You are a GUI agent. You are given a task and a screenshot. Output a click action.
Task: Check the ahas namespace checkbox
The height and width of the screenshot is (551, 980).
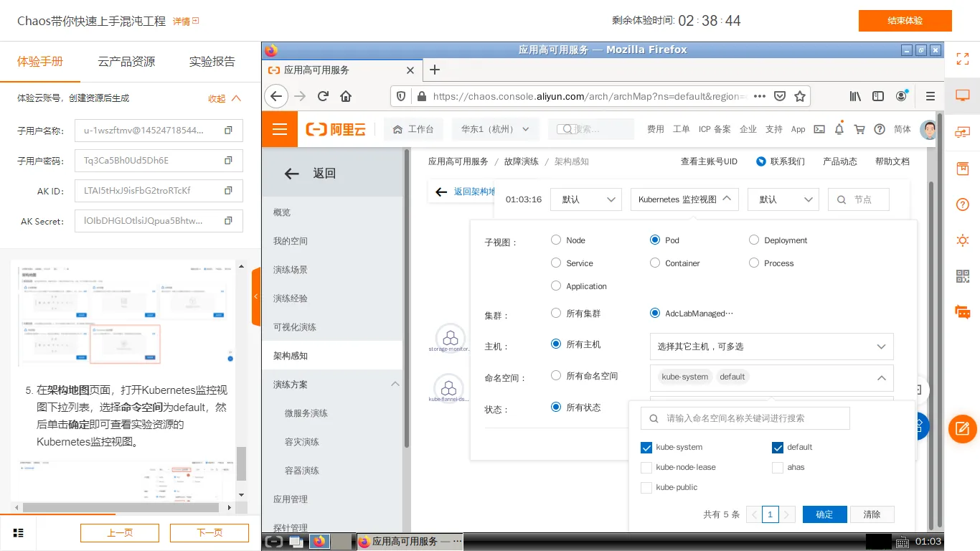pos(778,468)
